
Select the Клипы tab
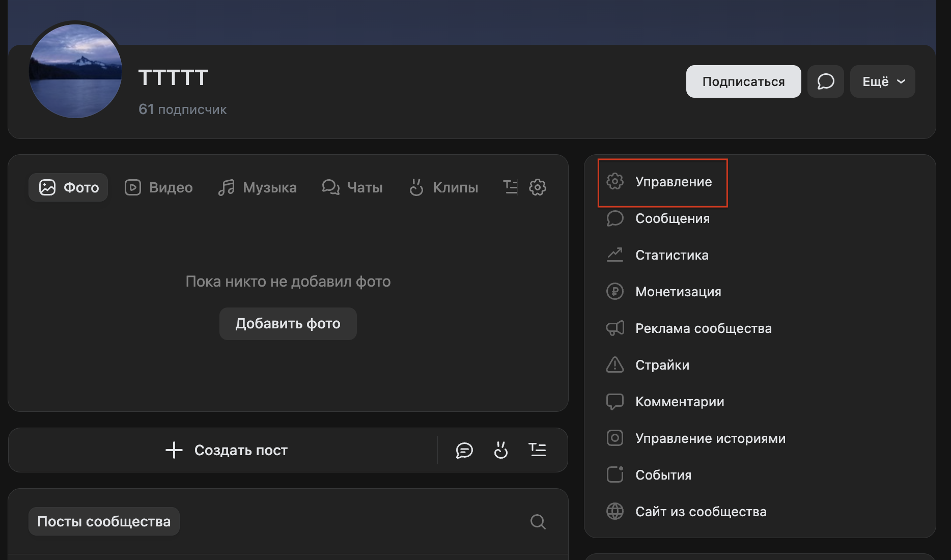pyautogui.click(x=444, y=187)
